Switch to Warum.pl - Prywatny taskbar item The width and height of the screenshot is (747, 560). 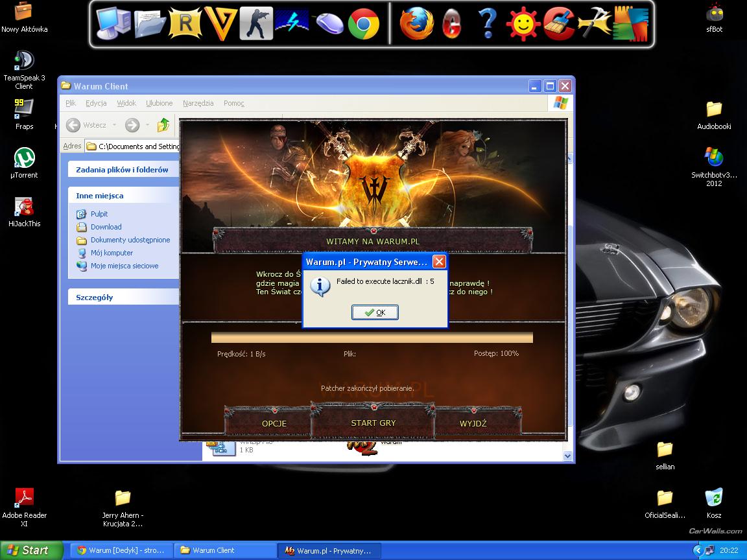(329, 551)
